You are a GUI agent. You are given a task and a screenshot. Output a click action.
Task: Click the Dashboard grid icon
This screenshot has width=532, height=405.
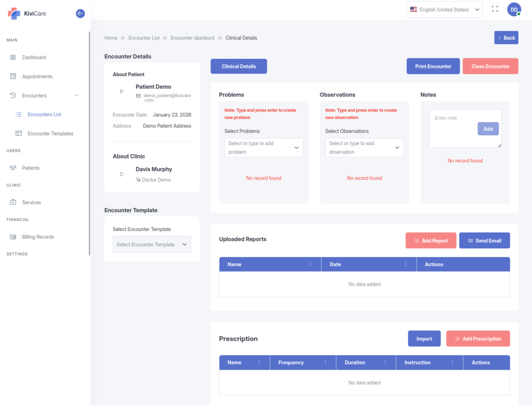13,58
